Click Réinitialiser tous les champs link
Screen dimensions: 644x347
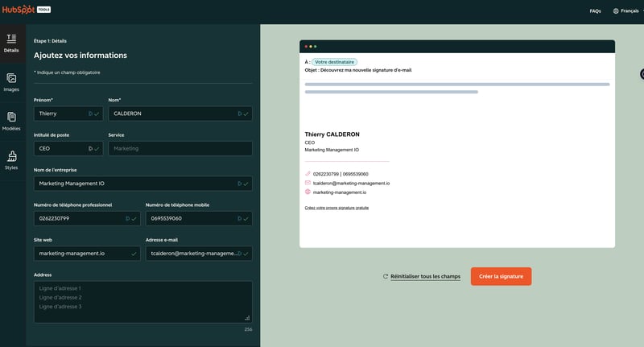tap(425, 276)
